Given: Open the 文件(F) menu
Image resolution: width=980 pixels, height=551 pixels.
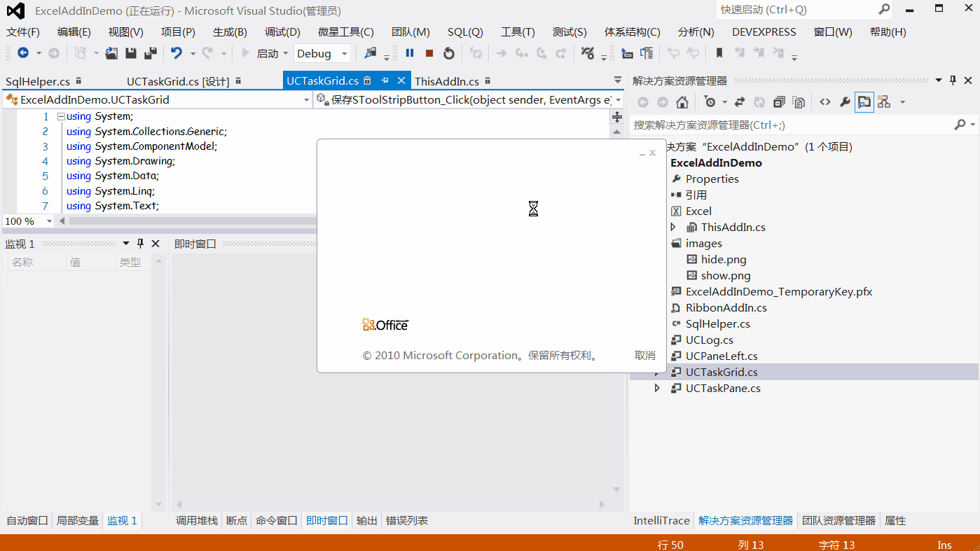Looking at the screenshot, I should coord(23,32).
